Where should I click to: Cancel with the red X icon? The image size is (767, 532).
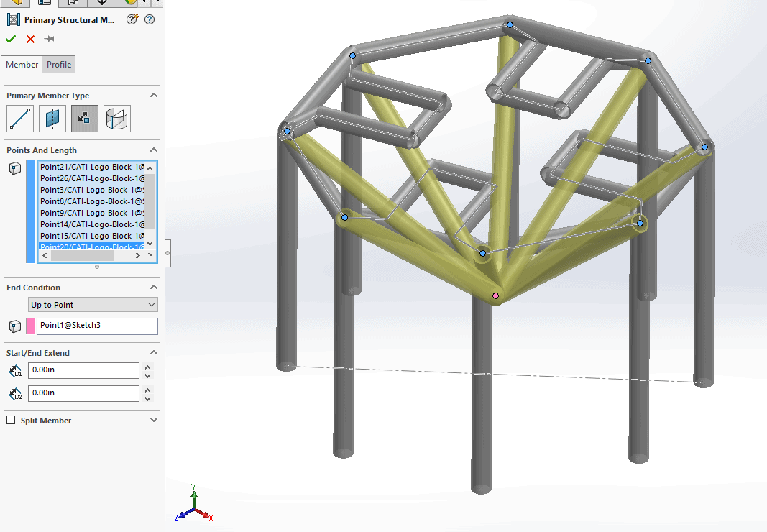coord(30,39)
